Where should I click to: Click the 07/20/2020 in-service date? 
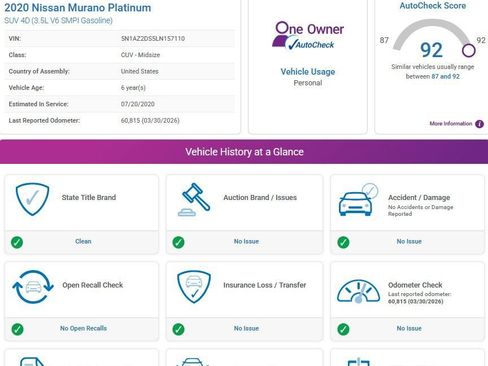point(138,104)
